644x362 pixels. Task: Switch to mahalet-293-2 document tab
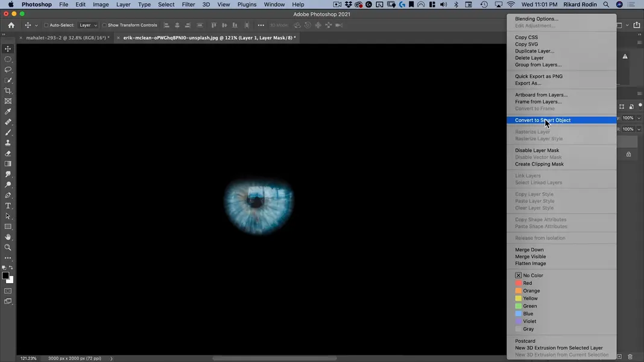(68, 38)
